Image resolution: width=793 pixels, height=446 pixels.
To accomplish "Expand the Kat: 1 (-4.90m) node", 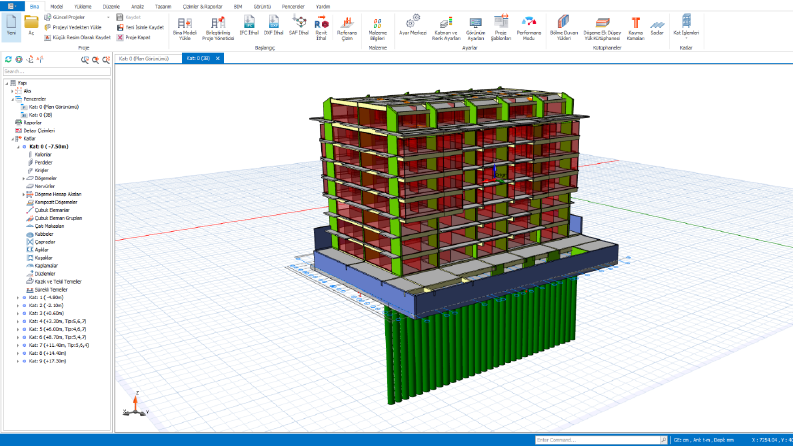I will pyautogui.click(x=18, y=298).
